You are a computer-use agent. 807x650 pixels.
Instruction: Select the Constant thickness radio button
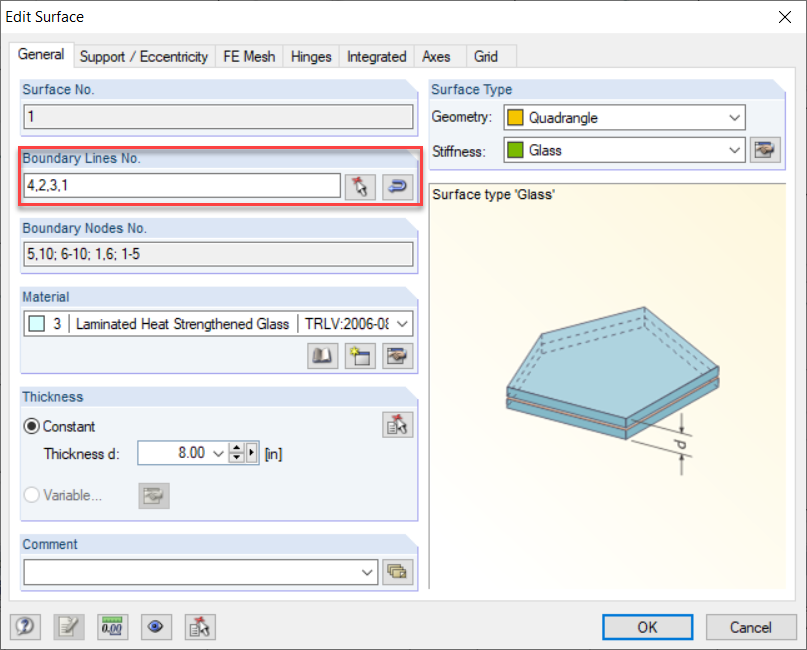point(32,426)
